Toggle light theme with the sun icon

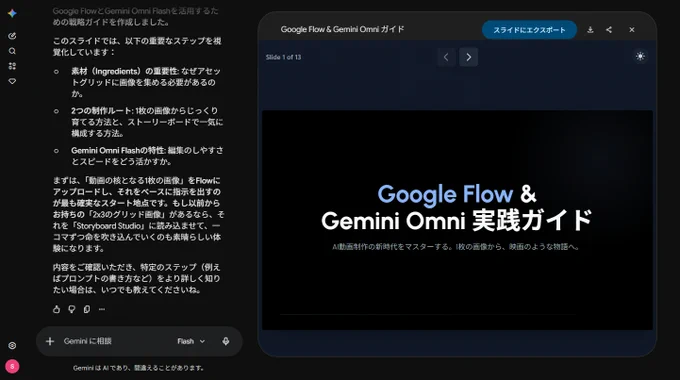[x=640, y=56]
